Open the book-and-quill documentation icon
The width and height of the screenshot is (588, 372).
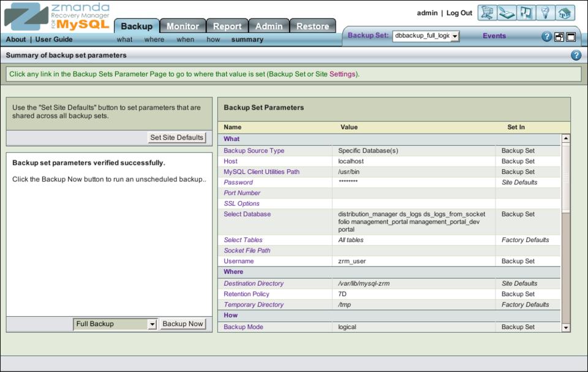506,13
